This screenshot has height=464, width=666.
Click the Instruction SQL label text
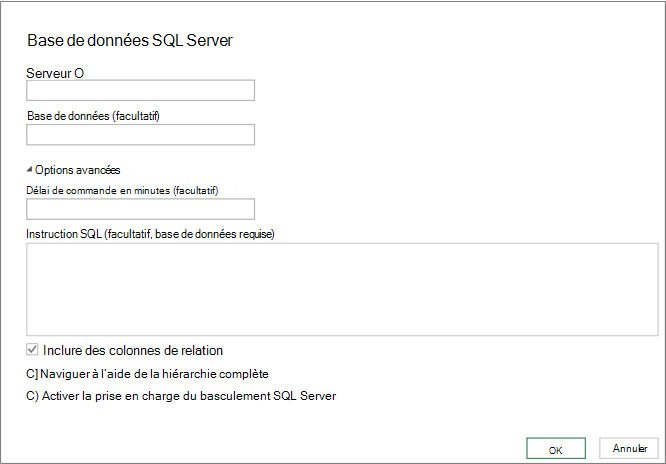point(150,234)
